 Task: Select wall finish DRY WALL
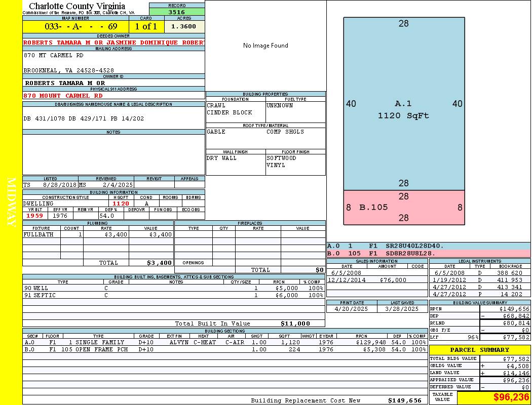tap(221, 158)
